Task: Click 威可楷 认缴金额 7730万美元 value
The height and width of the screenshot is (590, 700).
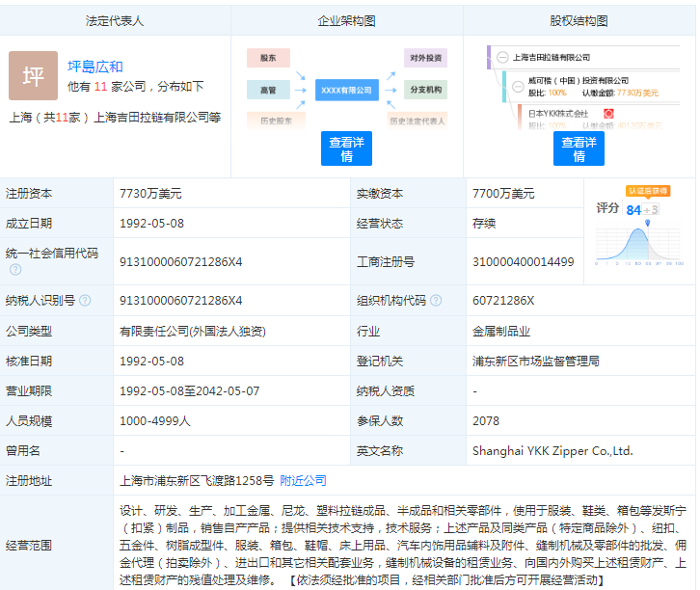Action: click(637, 93)
